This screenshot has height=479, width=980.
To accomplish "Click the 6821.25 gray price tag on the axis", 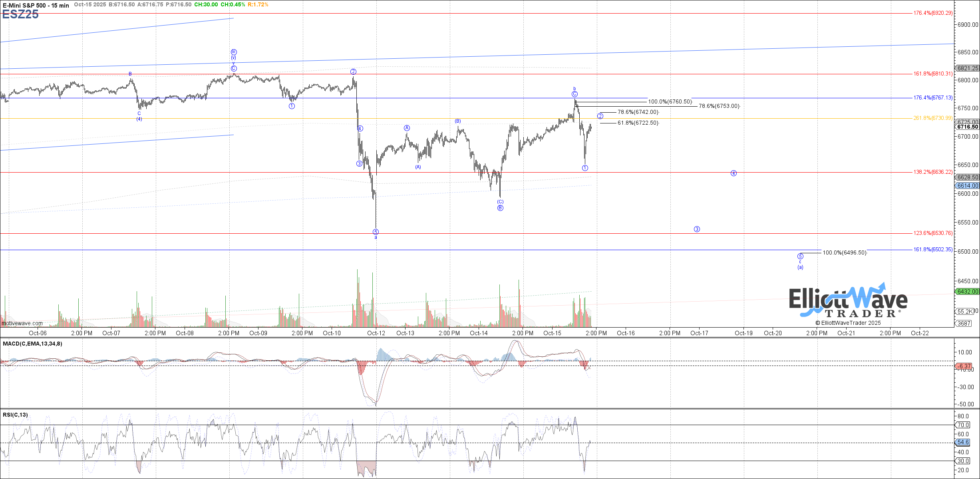I will (968, 68).
